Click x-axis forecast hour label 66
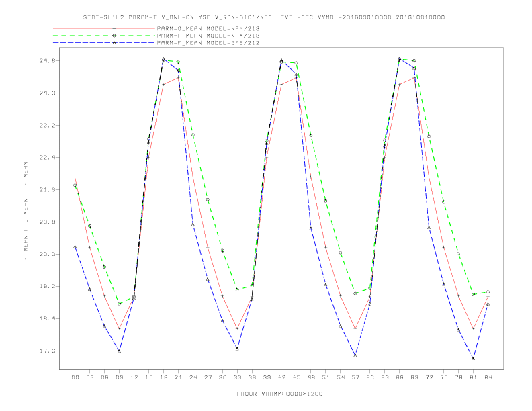This screenshot has height=411, width=532. pyautogui.click(x=400, y=377)
